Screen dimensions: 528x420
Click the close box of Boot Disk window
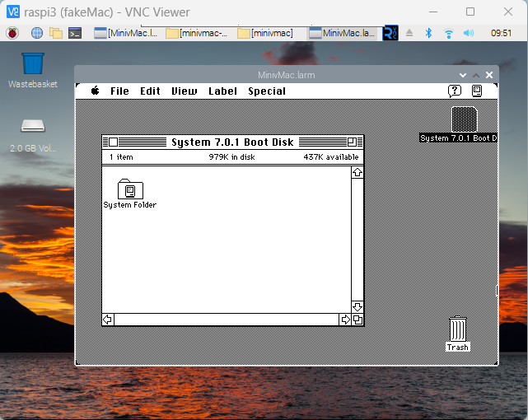click(114, 142)
